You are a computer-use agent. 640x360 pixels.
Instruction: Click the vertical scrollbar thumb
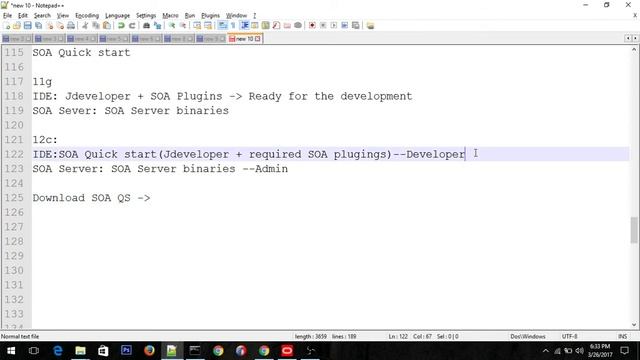pyautogui.click(x=634, y=230)
